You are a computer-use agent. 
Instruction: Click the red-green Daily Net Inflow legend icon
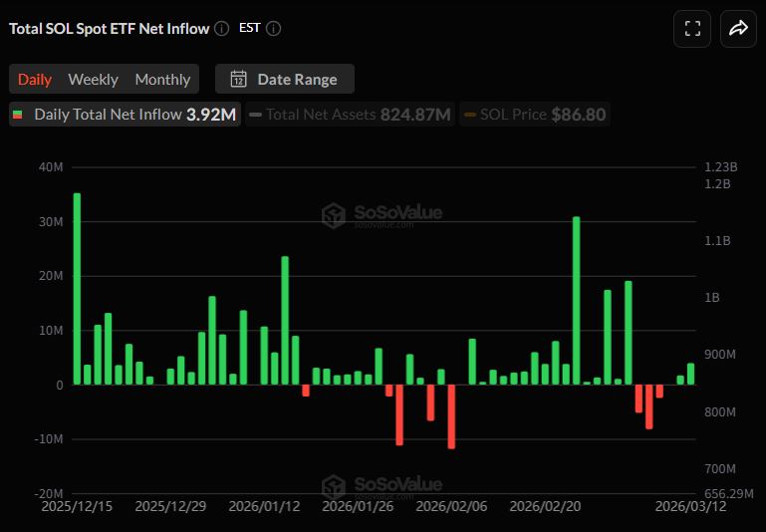(x=18, y=115)
